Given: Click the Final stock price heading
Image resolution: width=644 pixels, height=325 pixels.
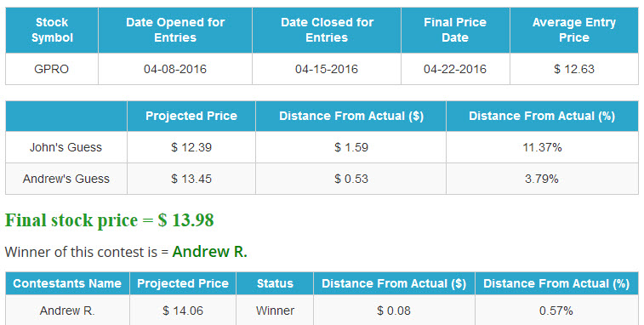Looking at the screenshot, I should [x=109, y=220].
